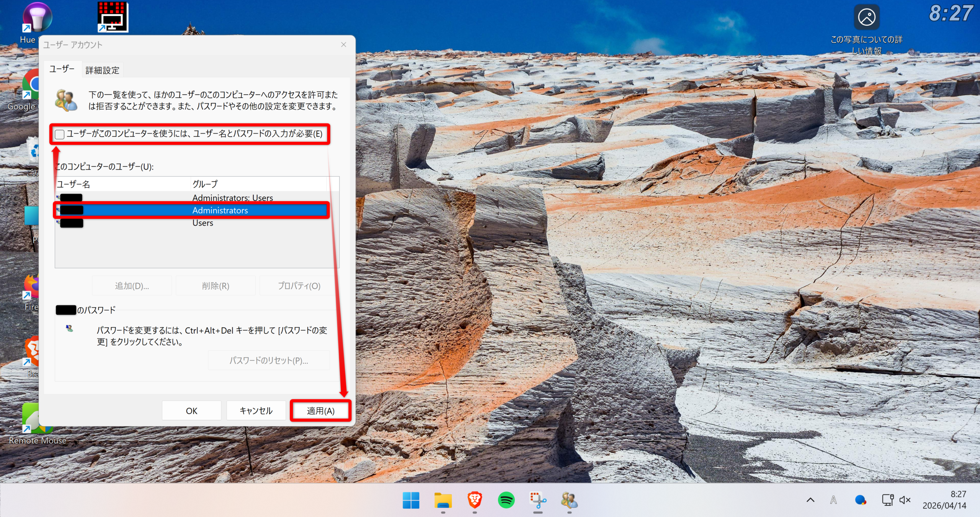Click the キャンセル button
This screenshot has height=517, width=980.
[x=256, y=411]
